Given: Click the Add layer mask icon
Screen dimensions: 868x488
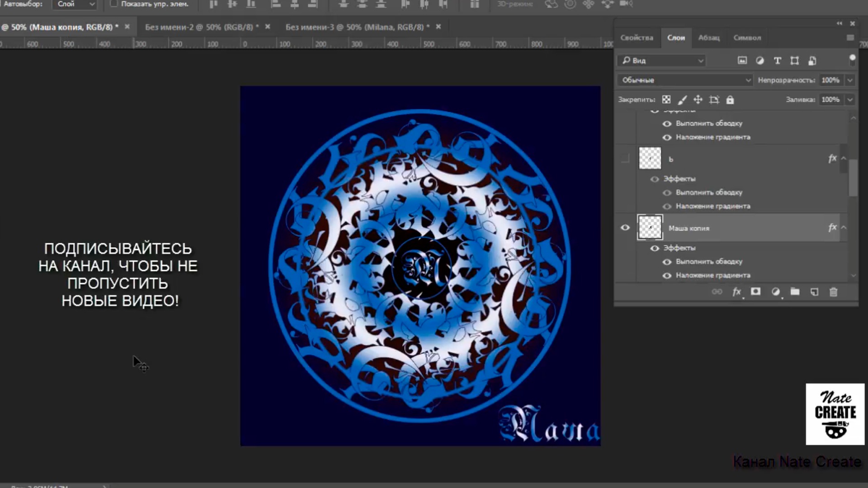Looking at the screenshot, I should coord(755,292).
